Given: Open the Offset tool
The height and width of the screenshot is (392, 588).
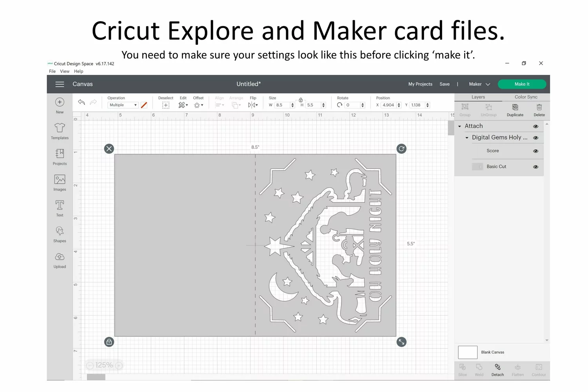Looking at the screenshot, I should pyautogui.click(x=198, y=105).
